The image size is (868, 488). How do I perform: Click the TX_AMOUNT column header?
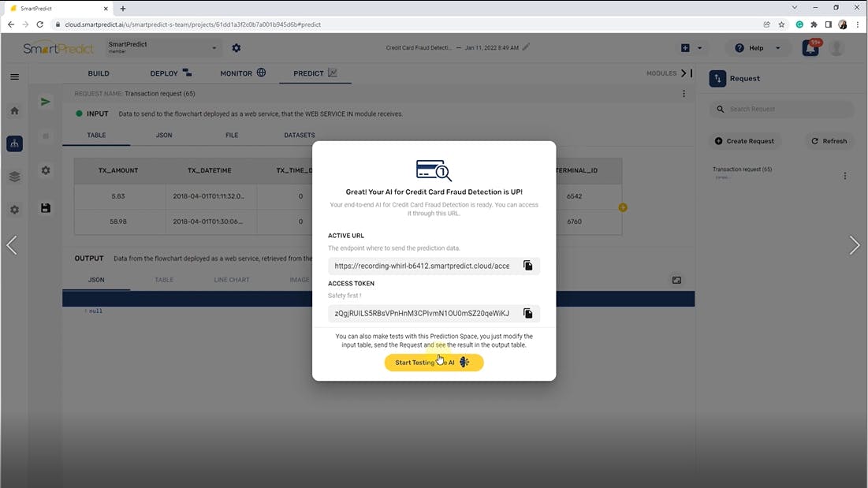(x=118, y=170)
